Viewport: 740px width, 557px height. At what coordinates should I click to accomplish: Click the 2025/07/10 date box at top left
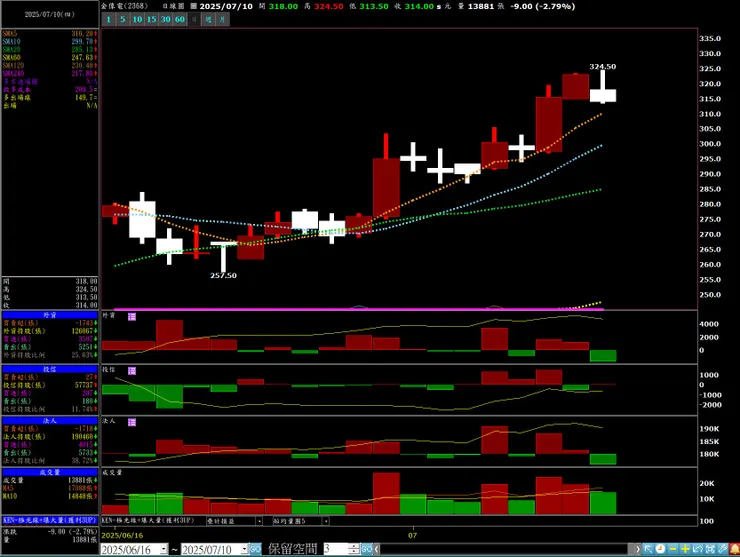50,15
